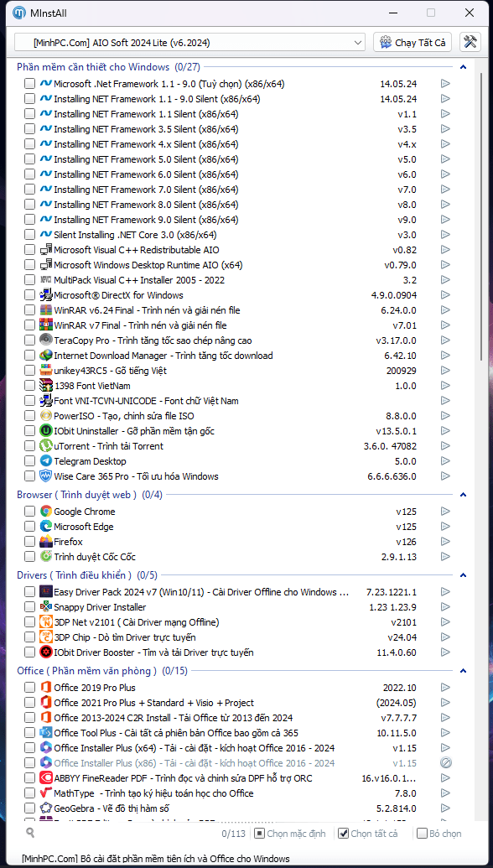Select the Google Chrome checkbox

29,512
